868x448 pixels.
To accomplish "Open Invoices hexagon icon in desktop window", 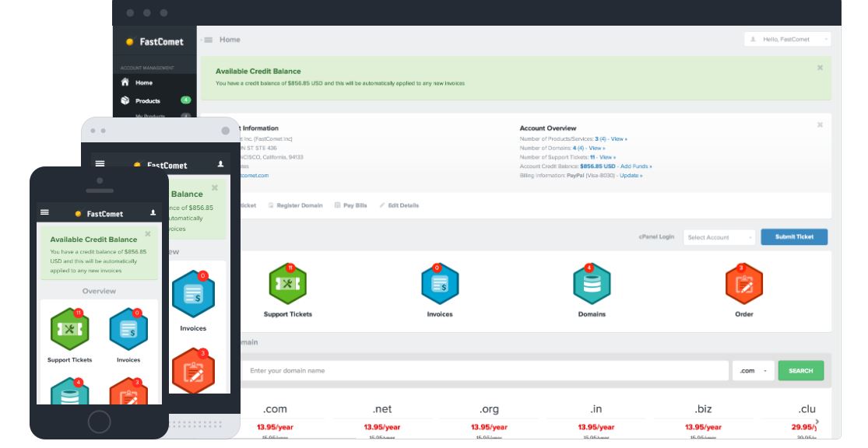I will point(440,284).
